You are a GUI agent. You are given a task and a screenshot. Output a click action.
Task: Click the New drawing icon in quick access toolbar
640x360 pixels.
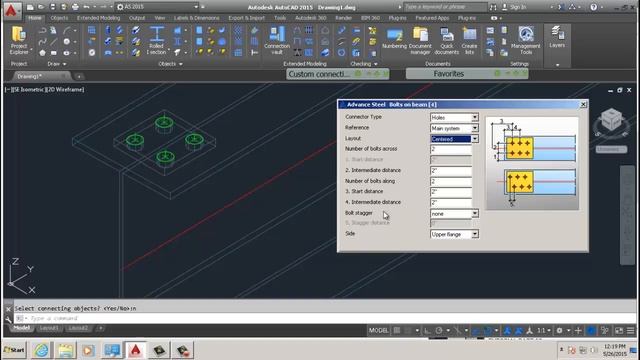(30, 7)
